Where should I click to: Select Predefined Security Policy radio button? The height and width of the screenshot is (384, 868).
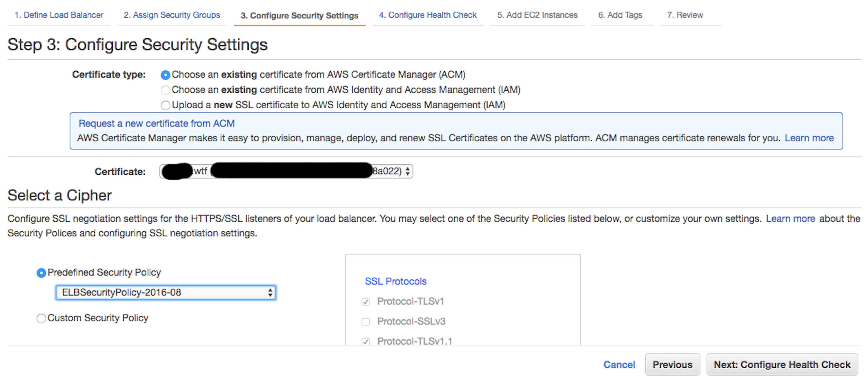click(x=41, y=272)
